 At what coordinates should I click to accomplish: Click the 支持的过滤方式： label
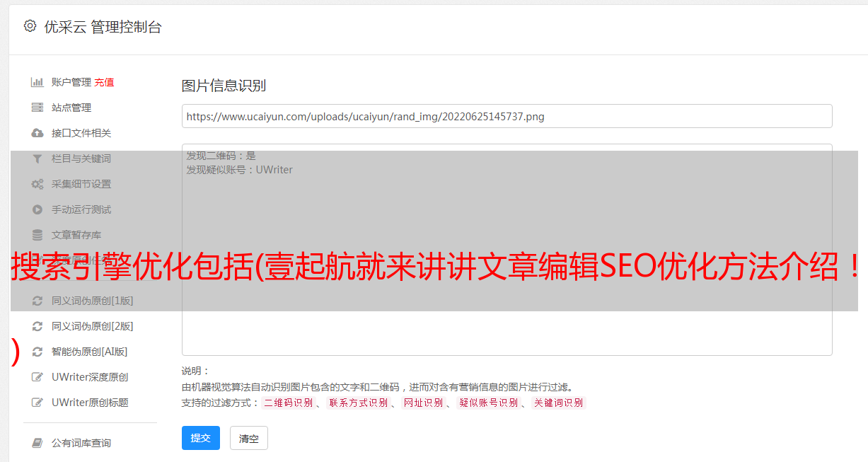pos(221,403)
